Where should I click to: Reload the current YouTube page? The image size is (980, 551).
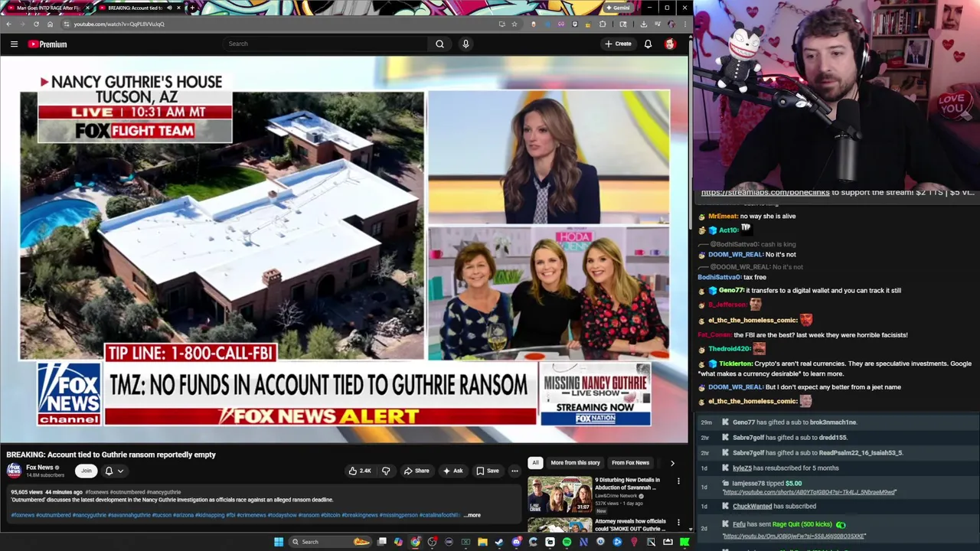tap(36, 24)
